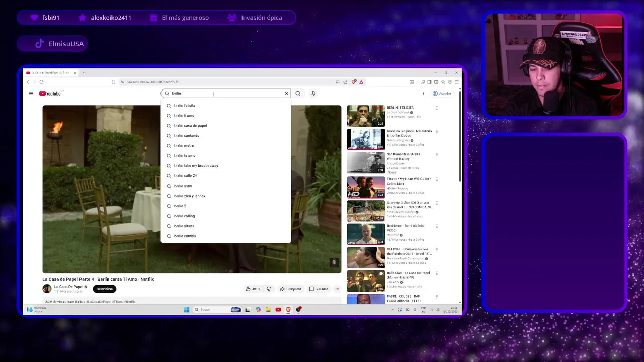The width and height of the screenshot is (644, 362).
Task: Pick suggestion 'berlin calle 24'
Action: [x=225, y=176]
